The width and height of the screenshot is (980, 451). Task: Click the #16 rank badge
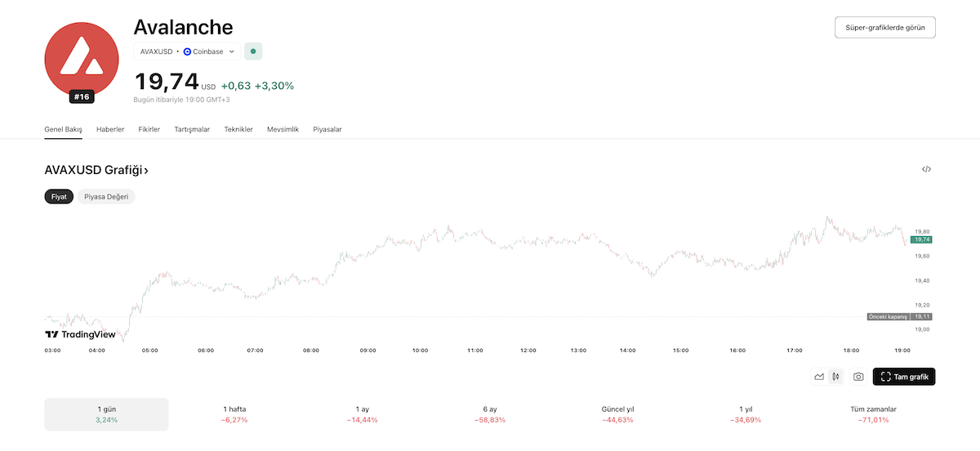(82, 96)
